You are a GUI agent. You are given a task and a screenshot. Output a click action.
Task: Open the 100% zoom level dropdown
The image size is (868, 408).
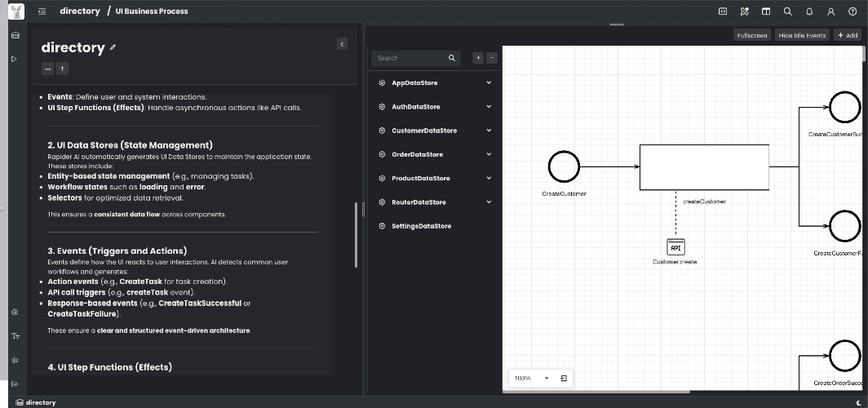tap(531, 378)
